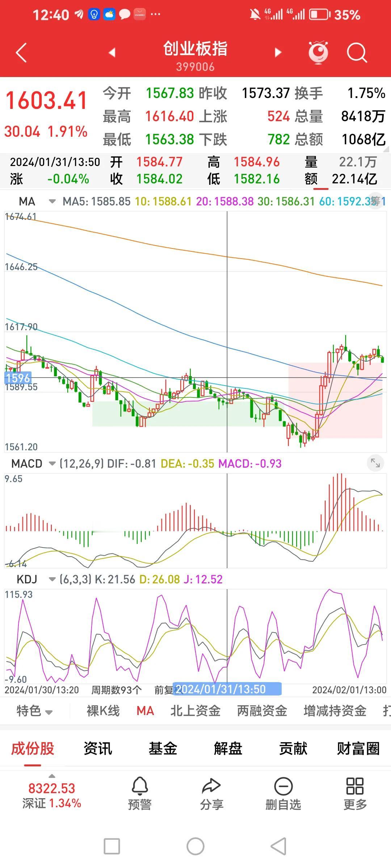
Task: Go to previous index with left triangle
Action: 112,52
